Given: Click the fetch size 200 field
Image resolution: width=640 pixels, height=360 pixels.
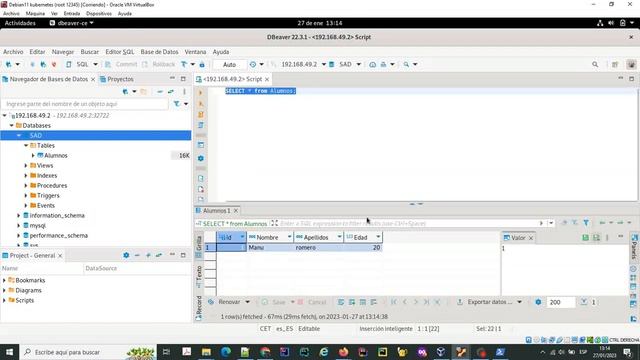Looking at the screenshot, I should click(x=560, y=302).
